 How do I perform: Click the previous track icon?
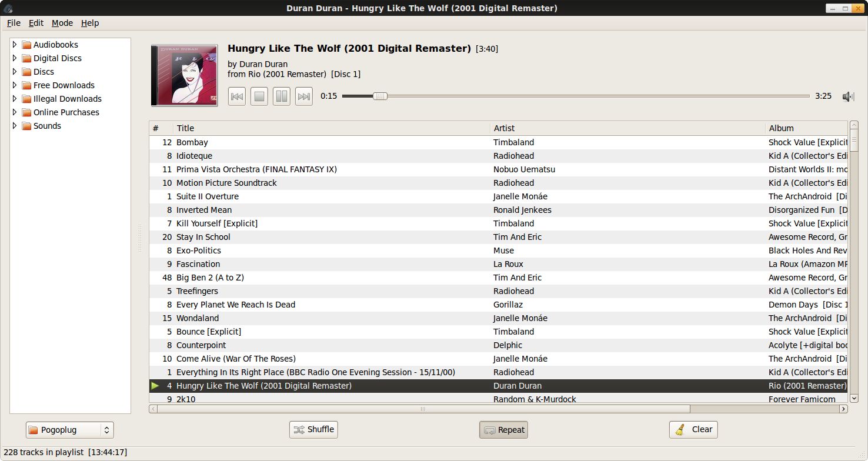(x=236, y=96)
